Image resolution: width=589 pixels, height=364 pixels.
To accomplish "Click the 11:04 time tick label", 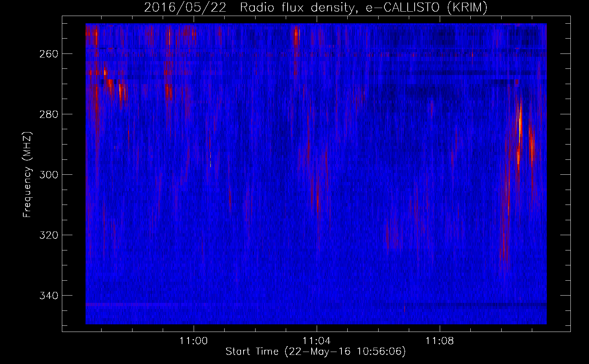I will [317, 341].
